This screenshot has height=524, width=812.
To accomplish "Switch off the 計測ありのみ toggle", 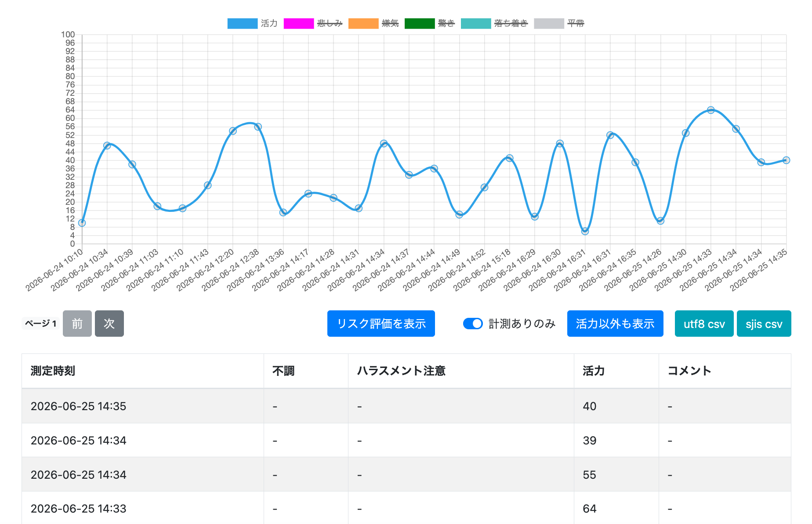I will pos(473,324).
